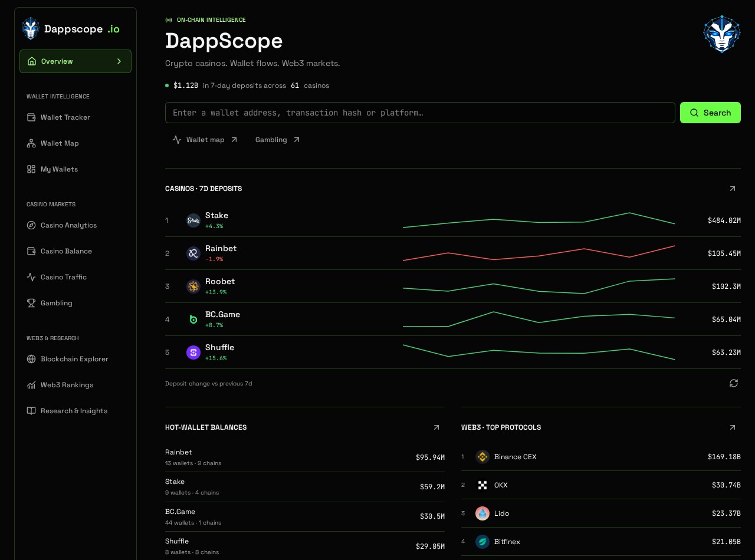755x560 pixels.
Task: Open the Gambling quick link below search
Action: (278, 140)
